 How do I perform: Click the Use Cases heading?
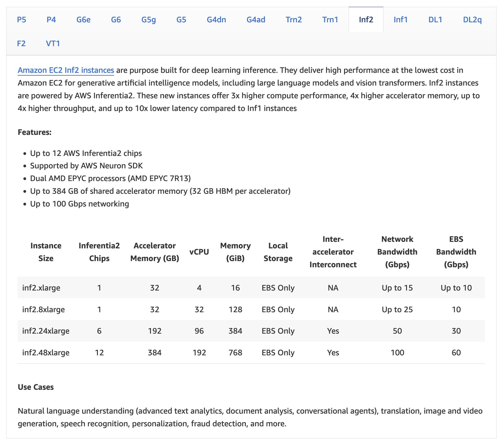tap(36, 387)
